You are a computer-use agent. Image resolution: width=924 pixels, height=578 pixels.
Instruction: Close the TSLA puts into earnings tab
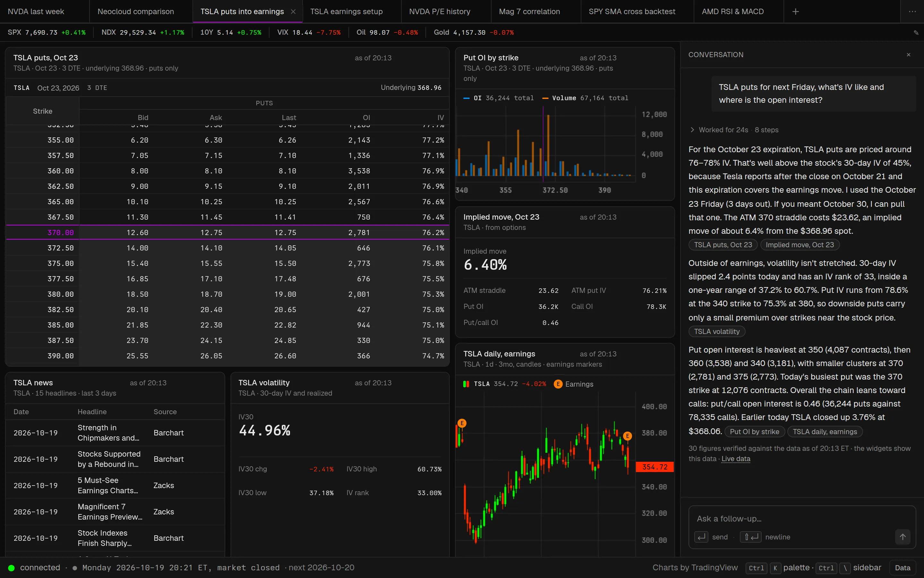click(x=293, y=12)
